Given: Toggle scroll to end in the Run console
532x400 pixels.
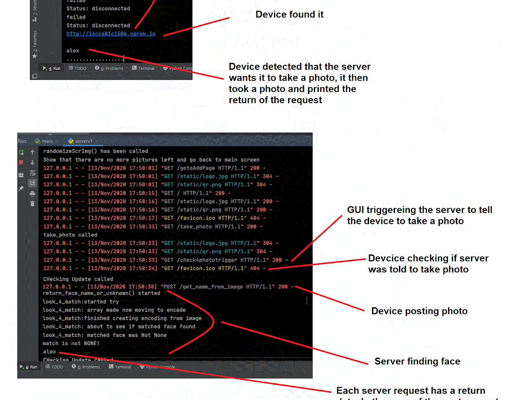Looking at the screenshot, I should point(32,183).
